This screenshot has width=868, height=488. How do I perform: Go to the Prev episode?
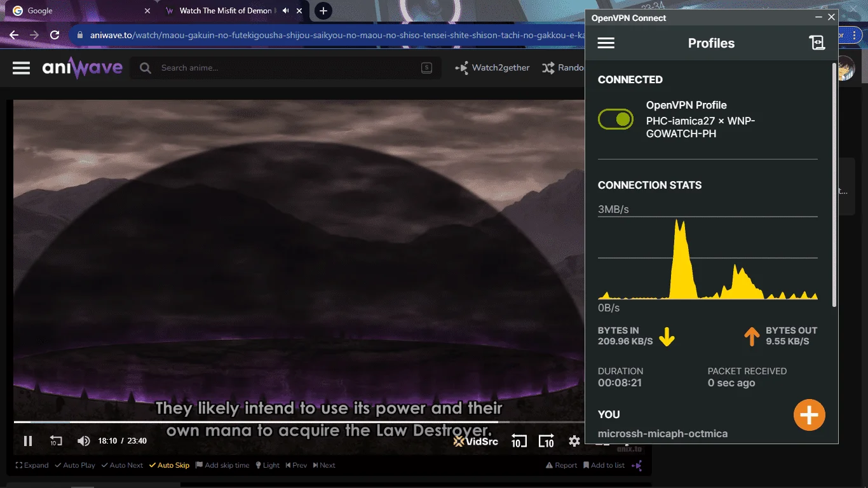click(296, 465)
